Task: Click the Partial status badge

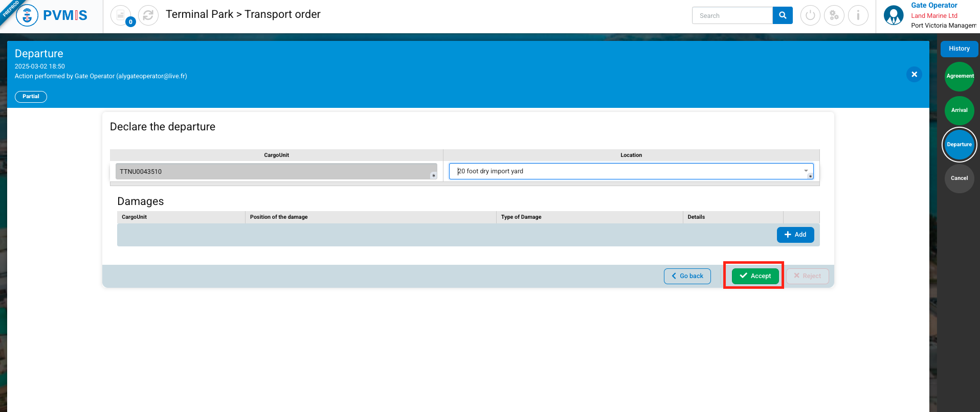Action: (31, 97)
